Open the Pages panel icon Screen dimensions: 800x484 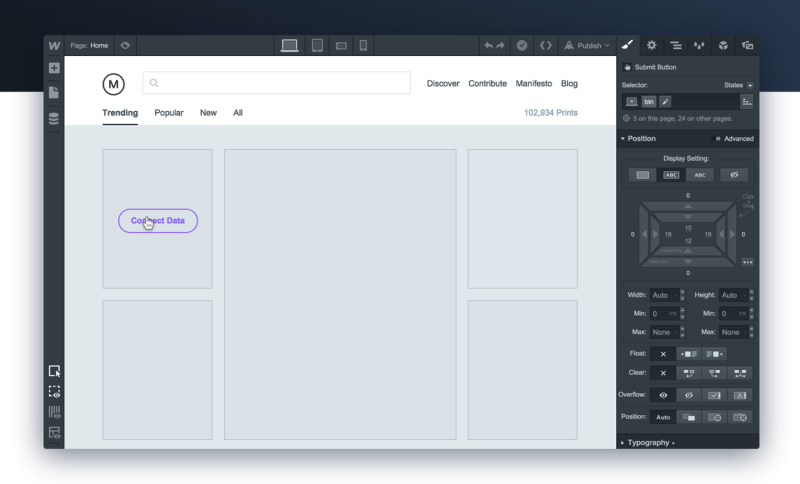(54, 93)
